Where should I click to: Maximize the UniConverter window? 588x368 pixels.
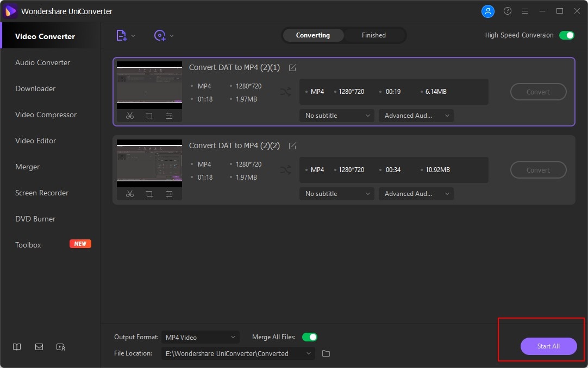coord(560,11)
